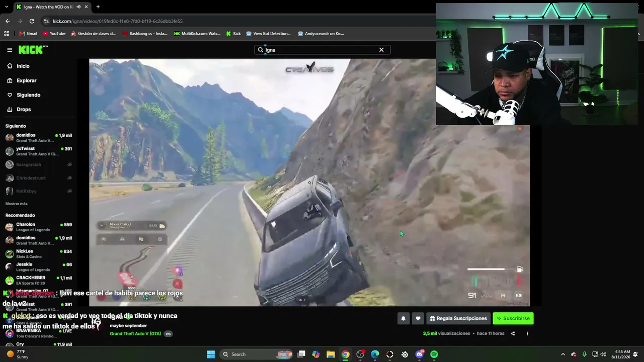Viewport: 644px width, 362px height.
Task: Open offline channel Saragarciab
Action: [x=39, y=164]
